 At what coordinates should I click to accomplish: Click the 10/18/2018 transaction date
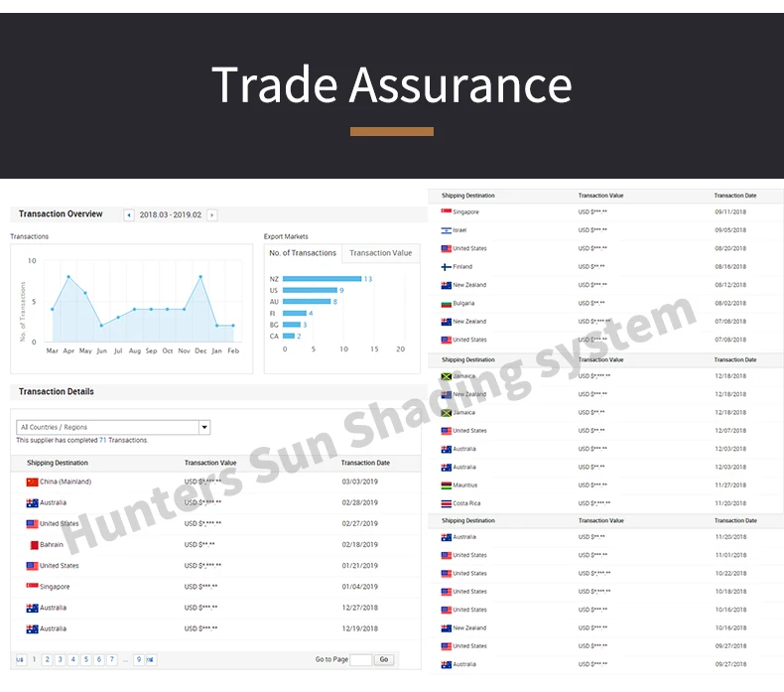[730, 592]
